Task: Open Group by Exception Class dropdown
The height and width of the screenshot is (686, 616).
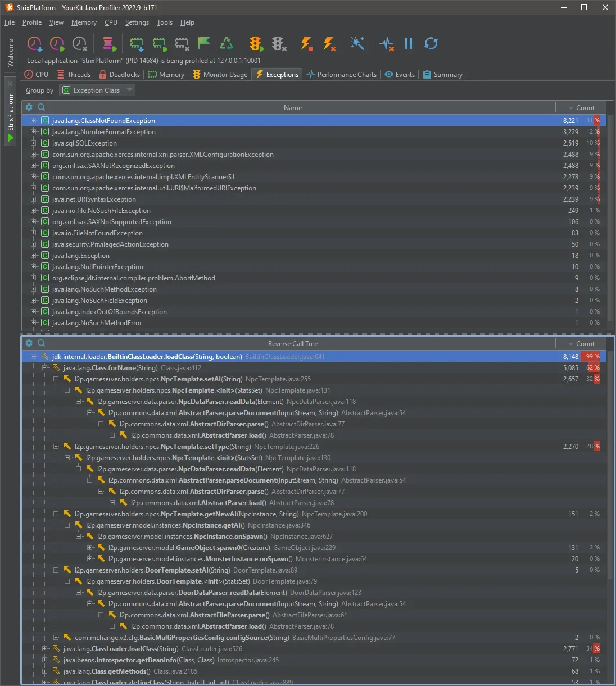Action: (x=98, y=90)
